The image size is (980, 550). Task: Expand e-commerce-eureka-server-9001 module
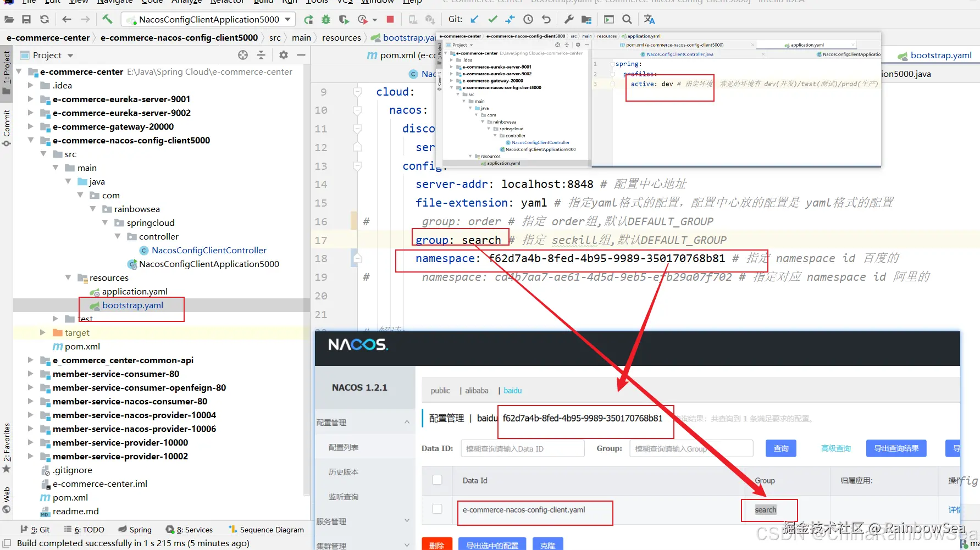click(x=30, y=99)
